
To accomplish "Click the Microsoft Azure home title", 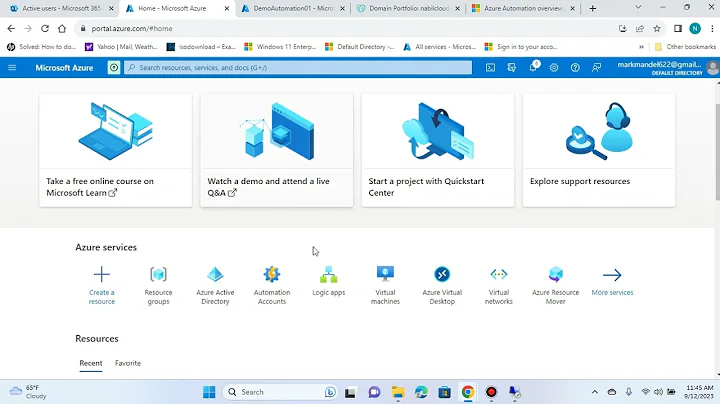I will click(x=64, y=67).
